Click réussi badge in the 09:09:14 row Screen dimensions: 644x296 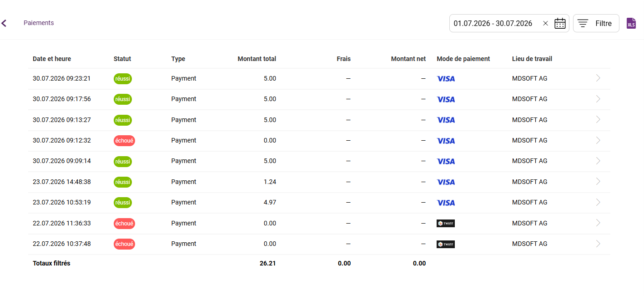coord(123,161)
